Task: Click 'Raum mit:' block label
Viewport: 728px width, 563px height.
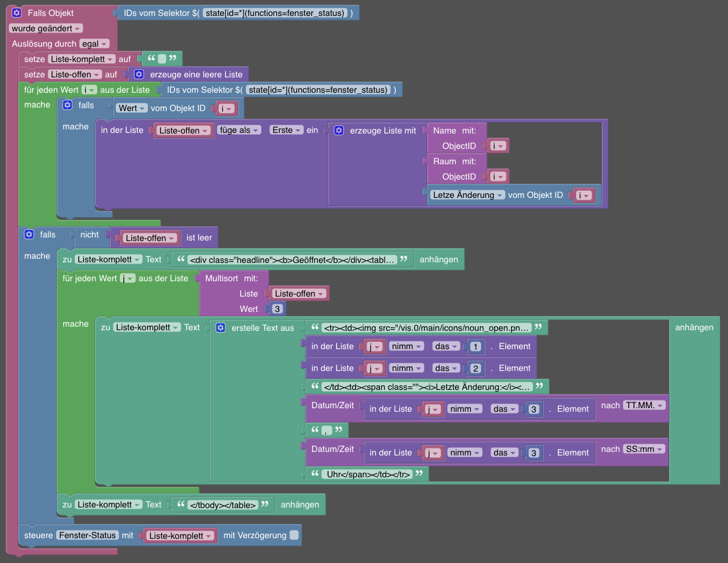Action: point(455,161)
